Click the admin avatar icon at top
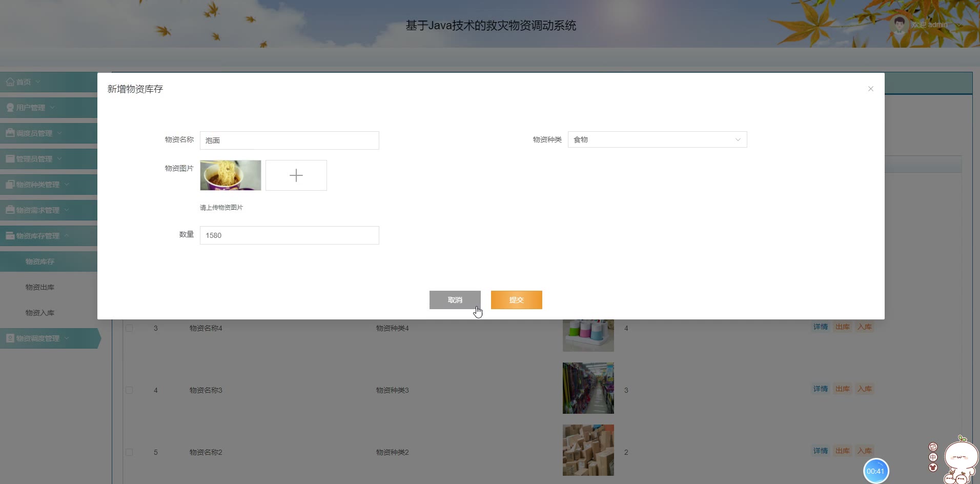980x484 pixels. [x=899, y=25]
